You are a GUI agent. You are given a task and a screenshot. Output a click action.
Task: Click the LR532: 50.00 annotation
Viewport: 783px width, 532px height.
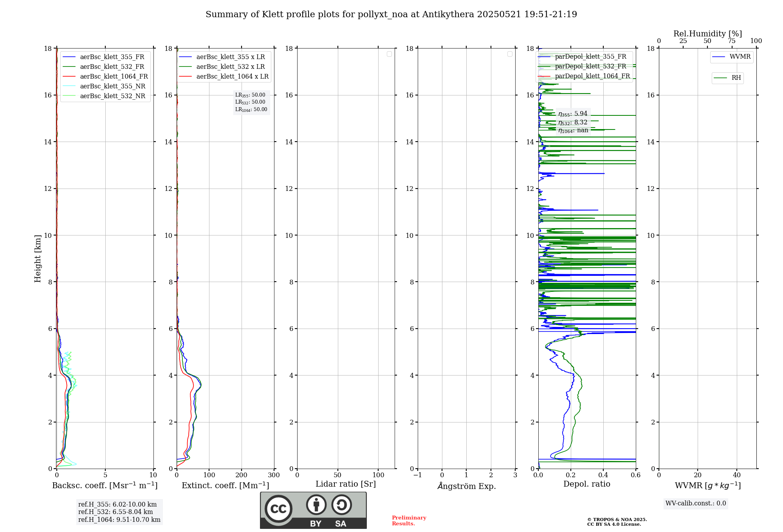click(250, 102)
